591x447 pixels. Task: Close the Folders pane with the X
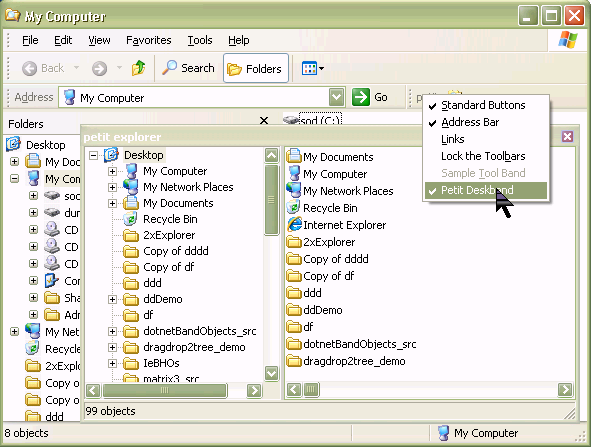[264, 121]
